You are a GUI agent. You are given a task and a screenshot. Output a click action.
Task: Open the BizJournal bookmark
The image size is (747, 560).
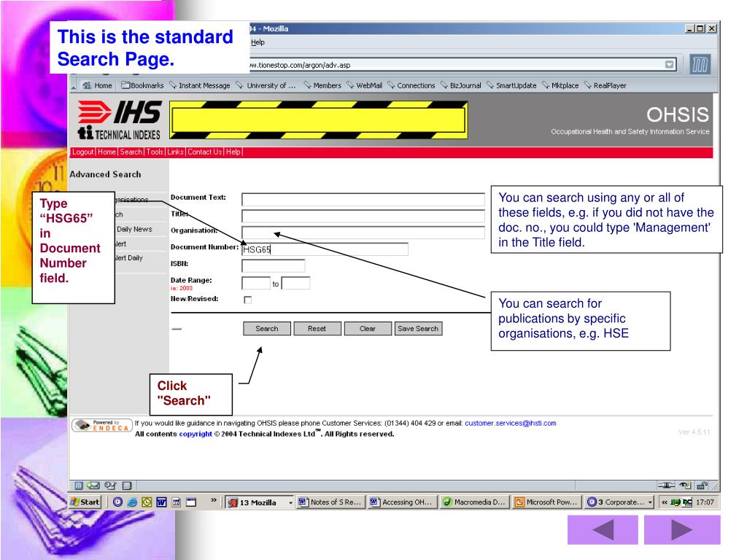coord(461,85)
